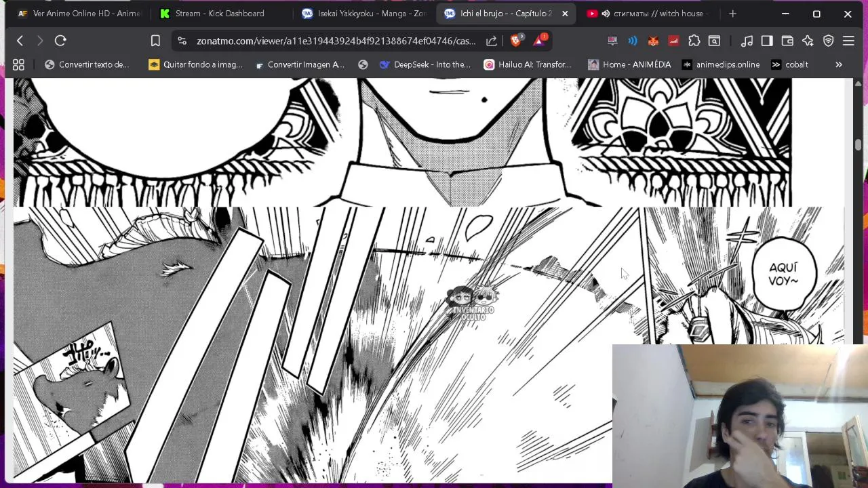Open a new browser tab
868x488 pixels.
(x=732, y=14)
